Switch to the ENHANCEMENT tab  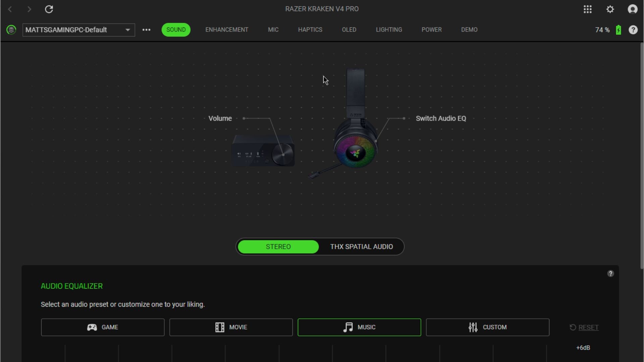click(x=227, y=30)
